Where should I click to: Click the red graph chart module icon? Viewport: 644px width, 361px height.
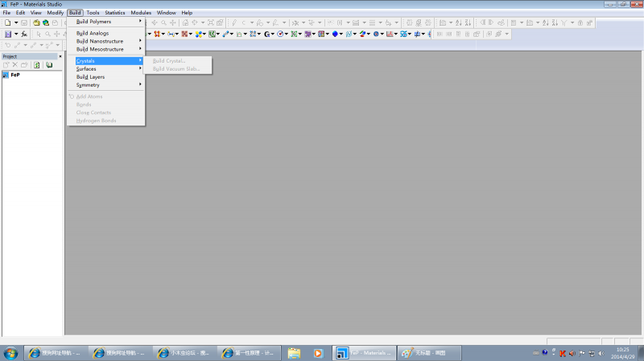click(x=390, y=34)
